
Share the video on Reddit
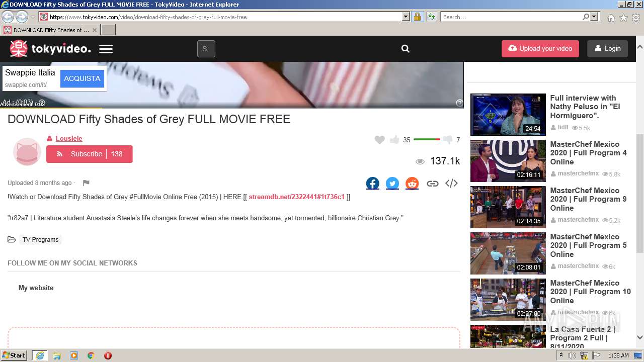(412, 184)
